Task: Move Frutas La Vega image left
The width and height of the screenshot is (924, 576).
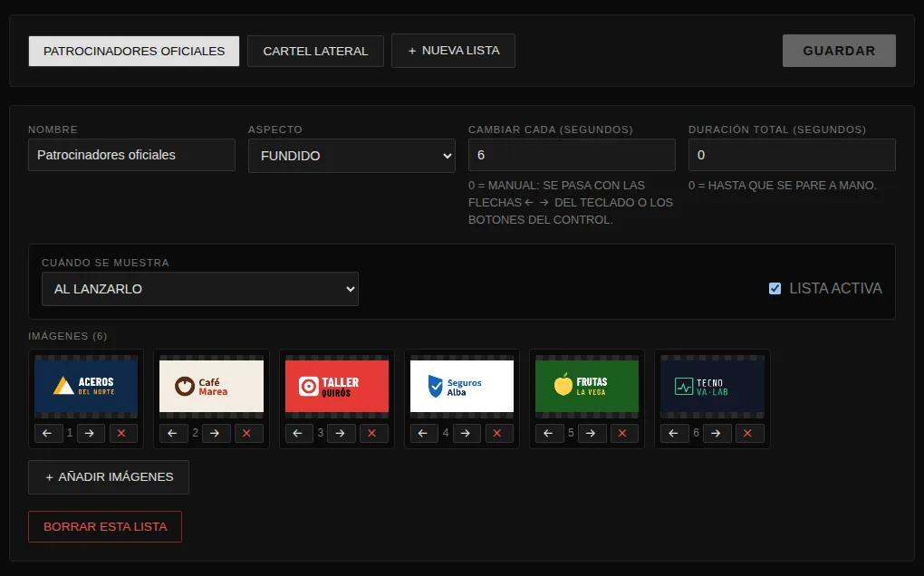Action: 549,434
